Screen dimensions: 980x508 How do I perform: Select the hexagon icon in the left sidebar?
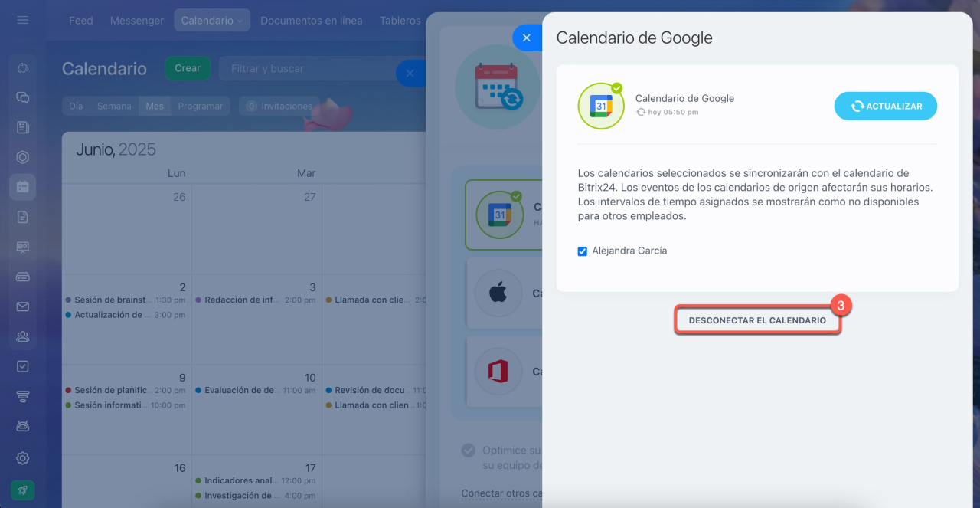click(23, 157)
